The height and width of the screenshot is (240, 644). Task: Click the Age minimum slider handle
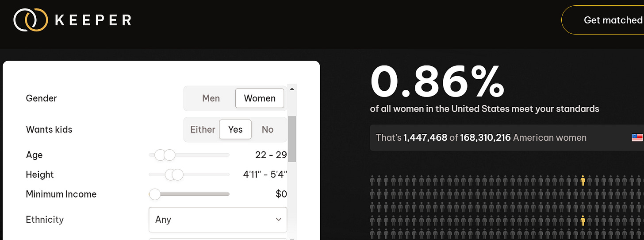(x=160, y=155)
